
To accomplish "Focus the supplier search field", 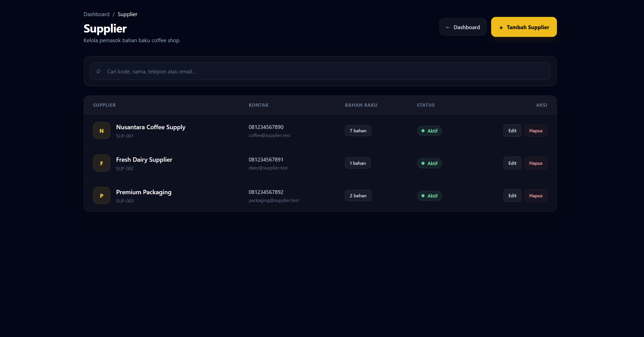I will point(320,71).
